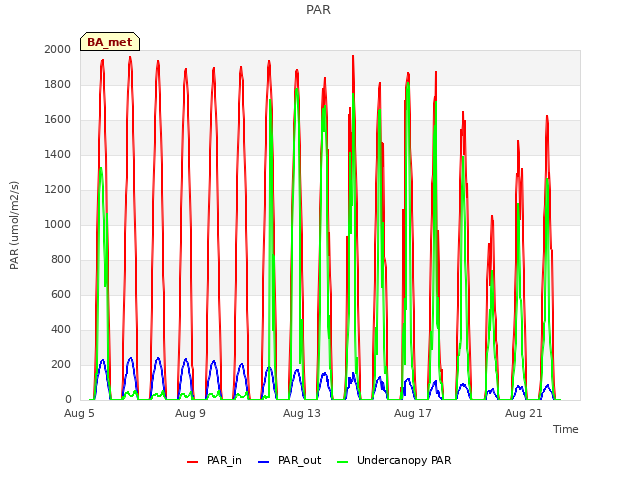Click the 0 y-axis tick label
The height and width of the screenshot is (480, 640).
pyautogui.click(x=68, y=400)
